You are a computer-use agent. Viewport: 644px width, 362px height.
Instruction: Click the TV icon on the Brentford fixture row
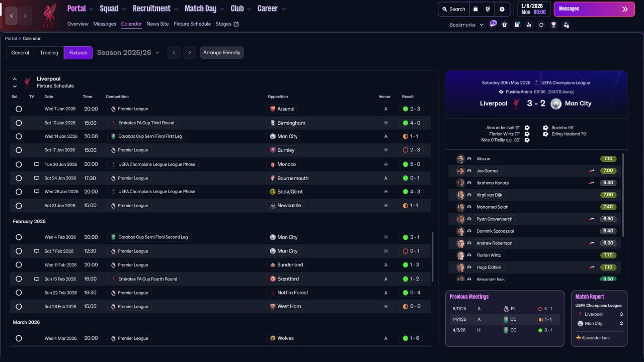(37, 279)
